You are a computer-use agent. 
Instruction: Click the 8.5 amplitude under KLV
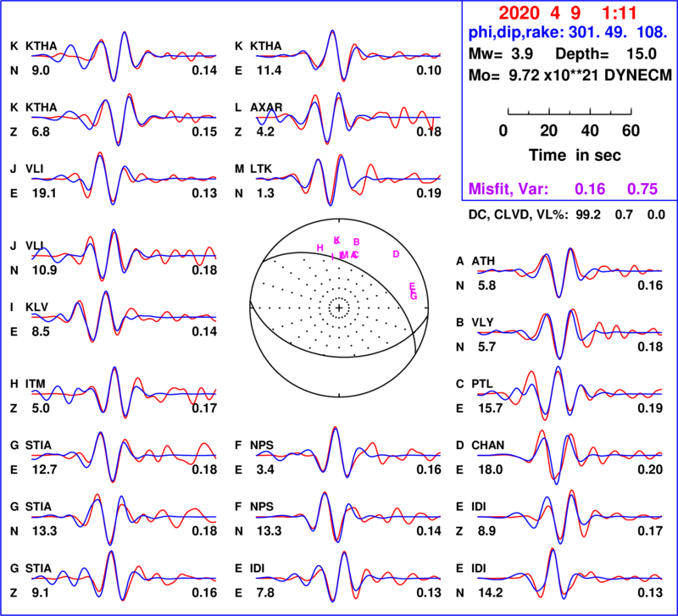pos(40,331)
